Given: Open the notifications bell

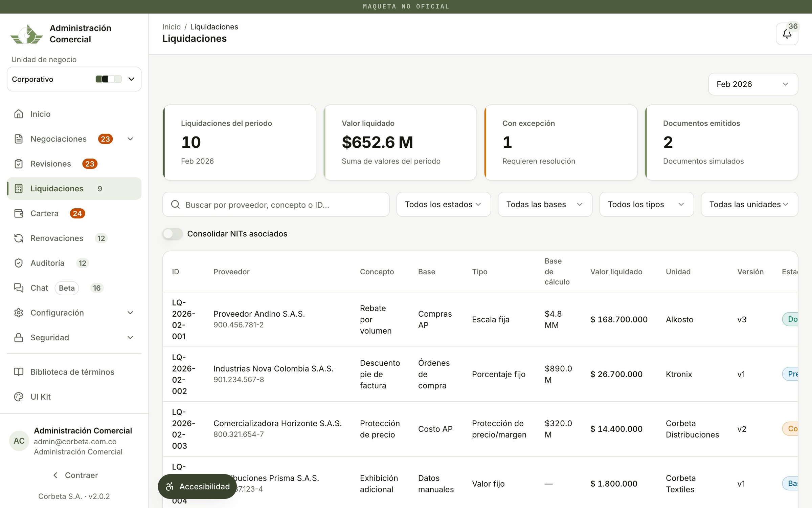Looking at the screenshot, I should point(787,34).
